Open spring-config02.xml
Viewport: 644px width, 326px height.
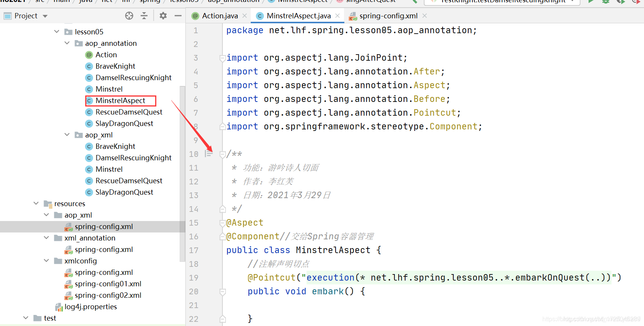[x=108, y=295]
